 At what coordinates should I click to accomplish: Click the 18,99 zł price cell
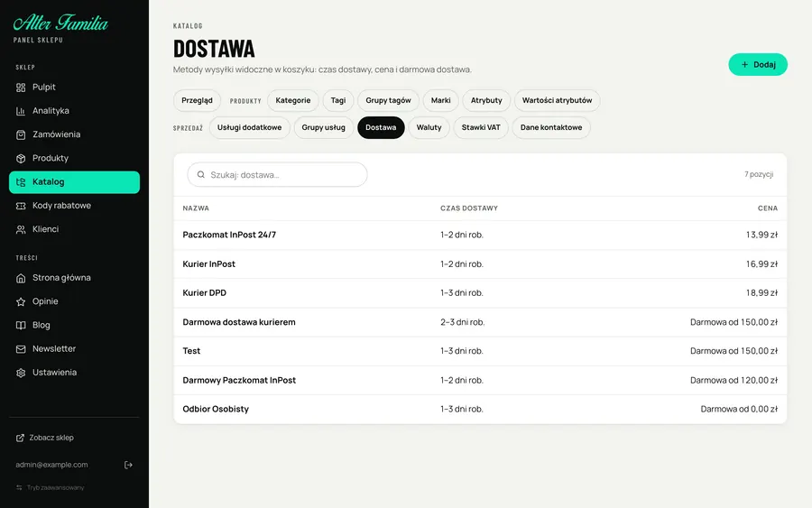point(761,293)
